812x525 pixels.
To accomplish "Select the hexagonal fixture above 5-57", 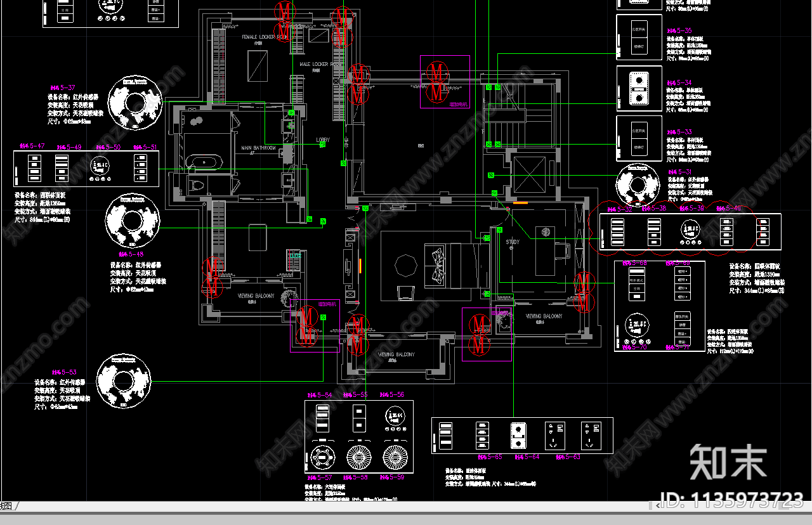I will (323, 457).
